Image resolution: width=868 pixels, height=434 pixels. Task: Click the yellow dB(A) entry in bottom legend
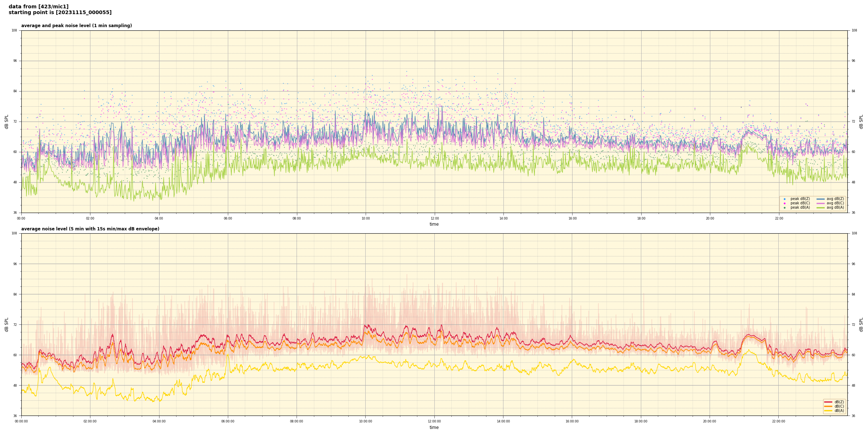point(828,410)
